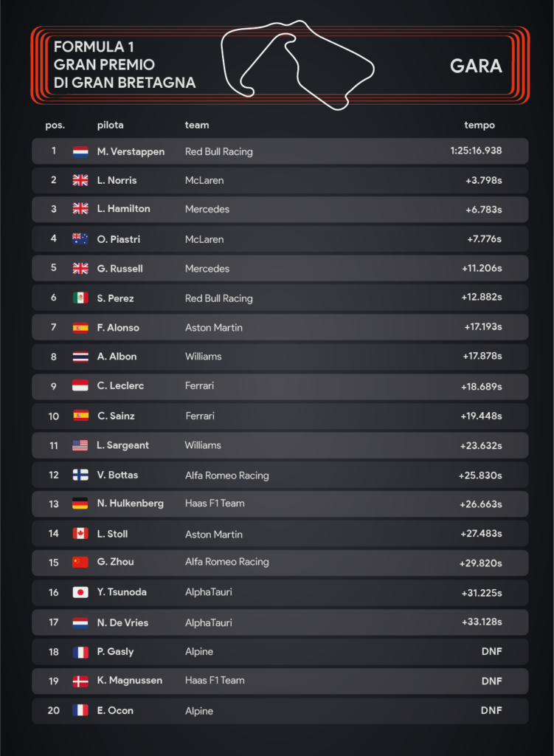Image resolution: width=554 pixels, height=756 pixels.
Task: Click the winner time 1:25:16.938
Action: 476,151
